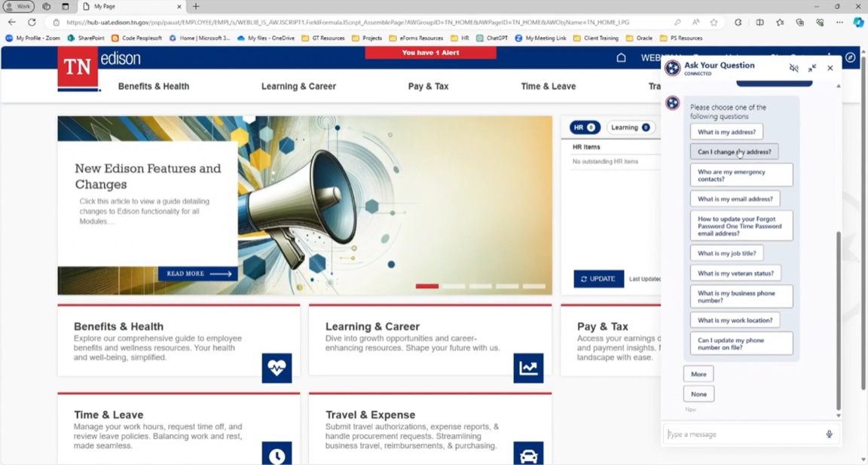Click the READ MORE button on banner
This screenshot has width=868, height=465.
click(x=198, y=274)
